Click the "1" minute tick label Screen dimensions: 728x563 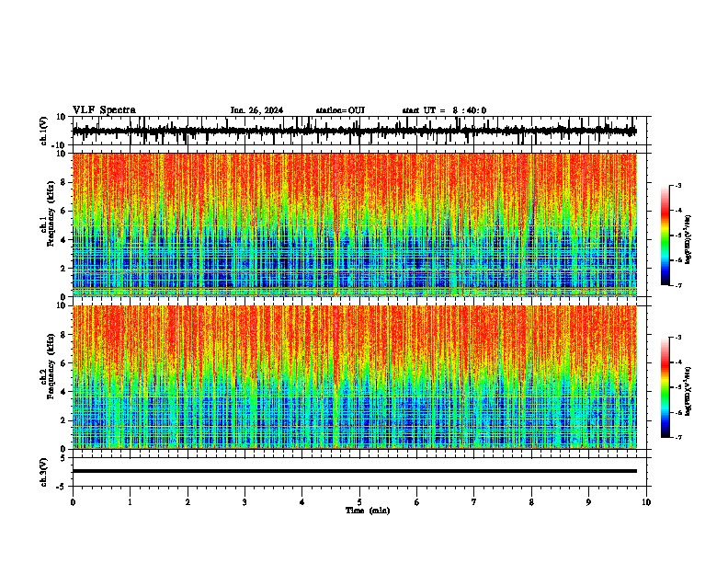tap(131, 502)
